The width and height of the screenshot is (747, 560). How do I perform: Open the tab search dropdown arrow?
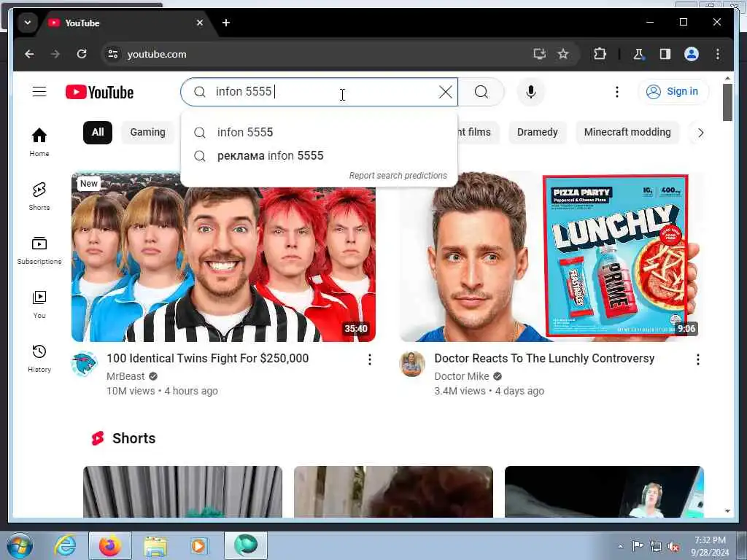(28, 23)
